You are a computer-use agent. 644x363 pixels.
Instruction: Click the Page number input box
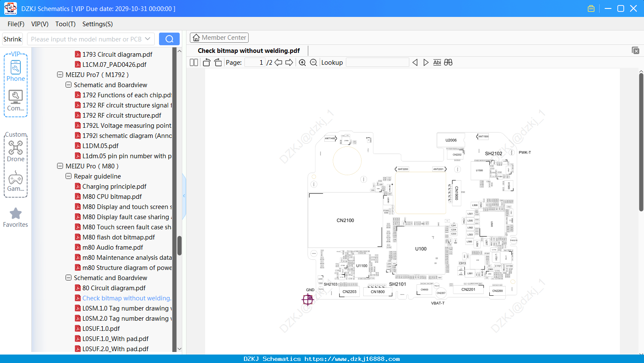click(x=255, y=63)
